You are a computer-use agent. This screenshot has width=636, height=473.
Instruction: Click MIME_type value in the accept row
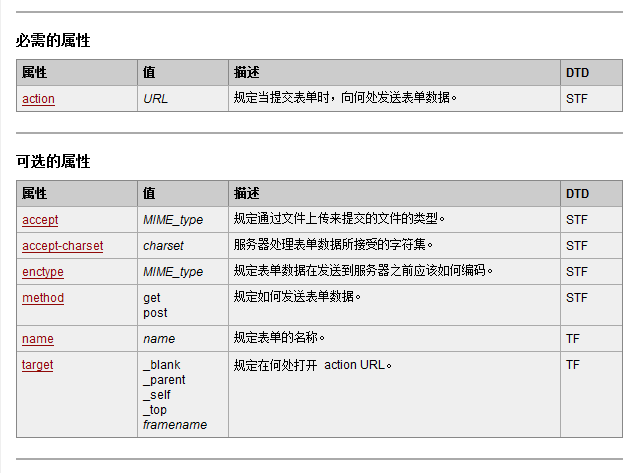coord(173,220)
